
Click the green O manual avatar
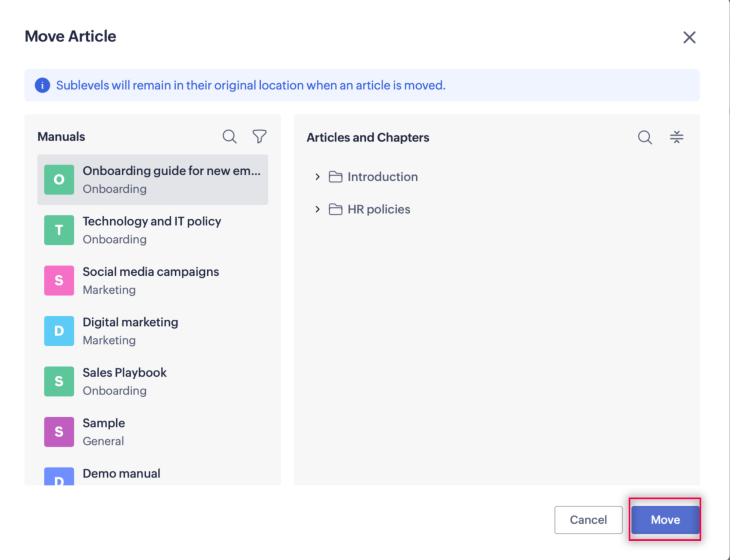tap(59, 180)
